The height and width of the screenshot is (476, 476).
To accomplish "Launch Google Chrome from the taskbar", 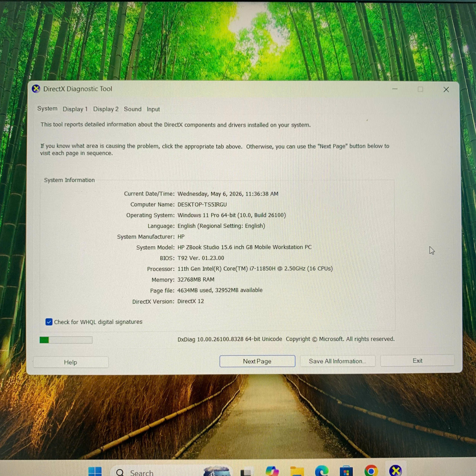I will (371, 471).
